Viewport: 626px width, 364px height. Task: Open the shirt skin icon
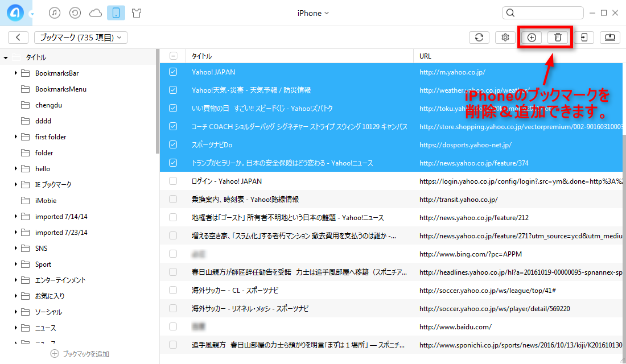tap(137, 13)
